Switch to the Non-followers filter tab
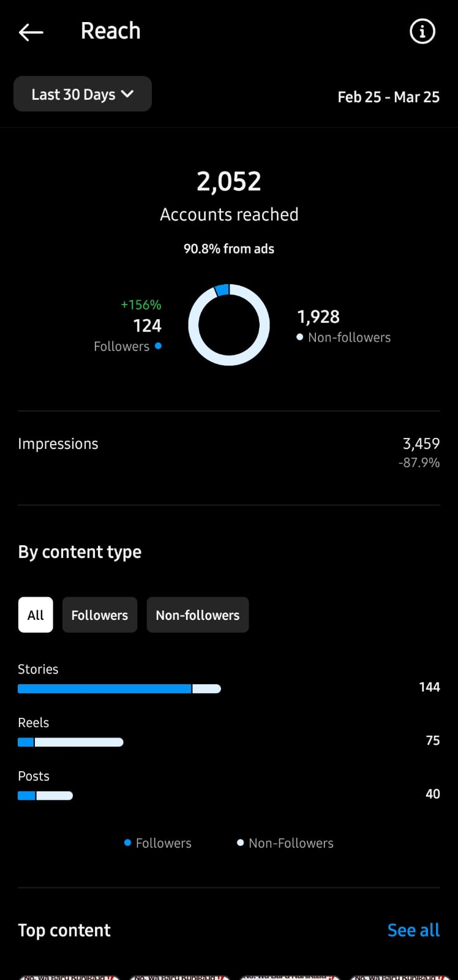 197,615
